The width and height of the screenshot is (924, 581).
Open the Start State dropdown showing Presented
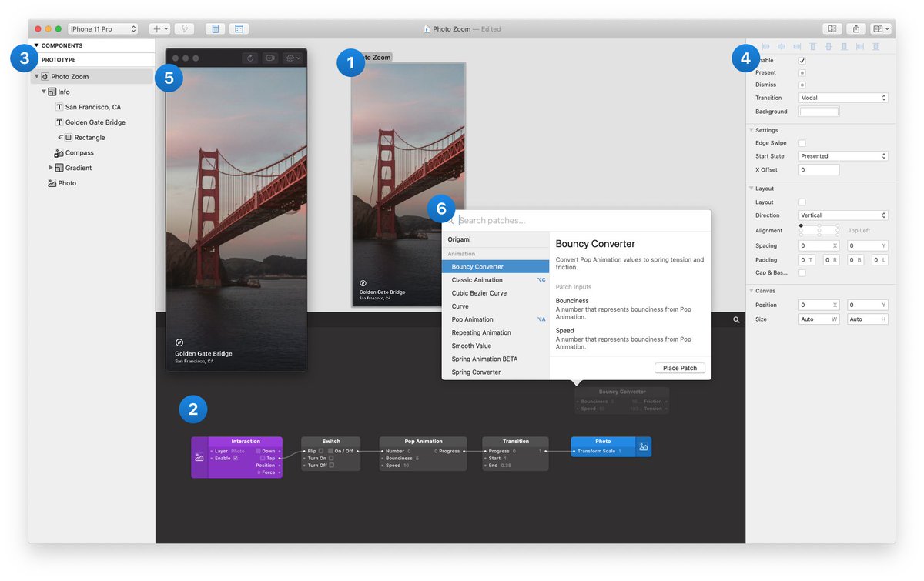(x=843, y=155)
